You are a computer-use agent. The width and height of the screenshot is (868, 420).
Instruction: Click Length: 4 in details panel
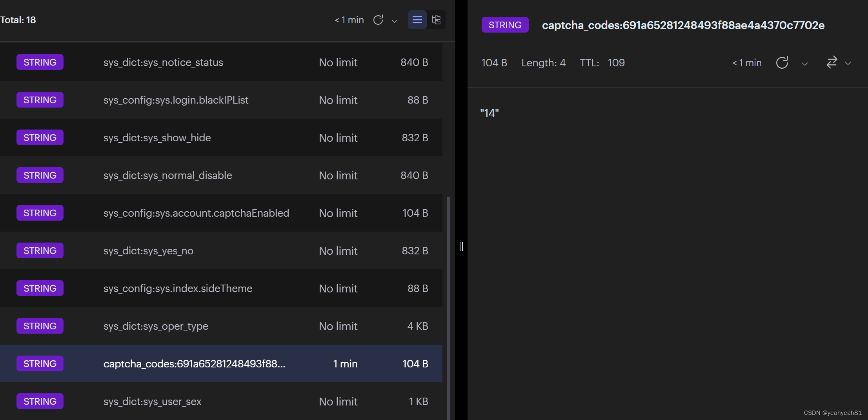(x=544, y=63)
